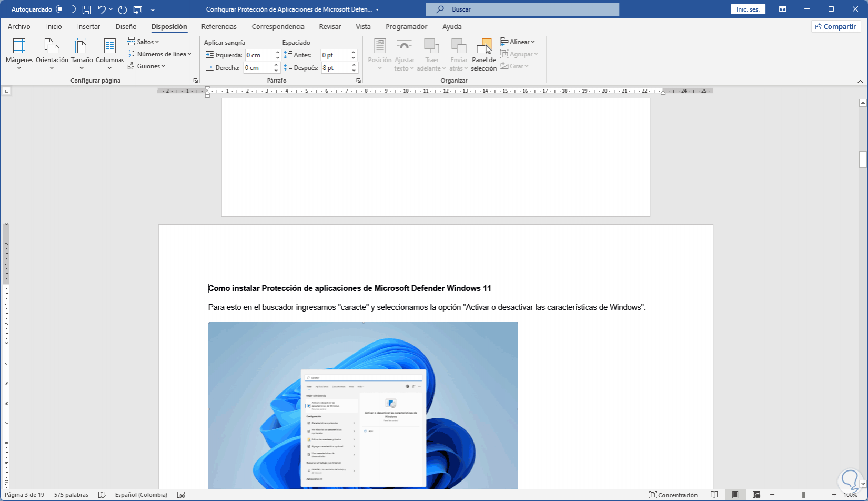Click the Orientación page icon

coord(52,46)
